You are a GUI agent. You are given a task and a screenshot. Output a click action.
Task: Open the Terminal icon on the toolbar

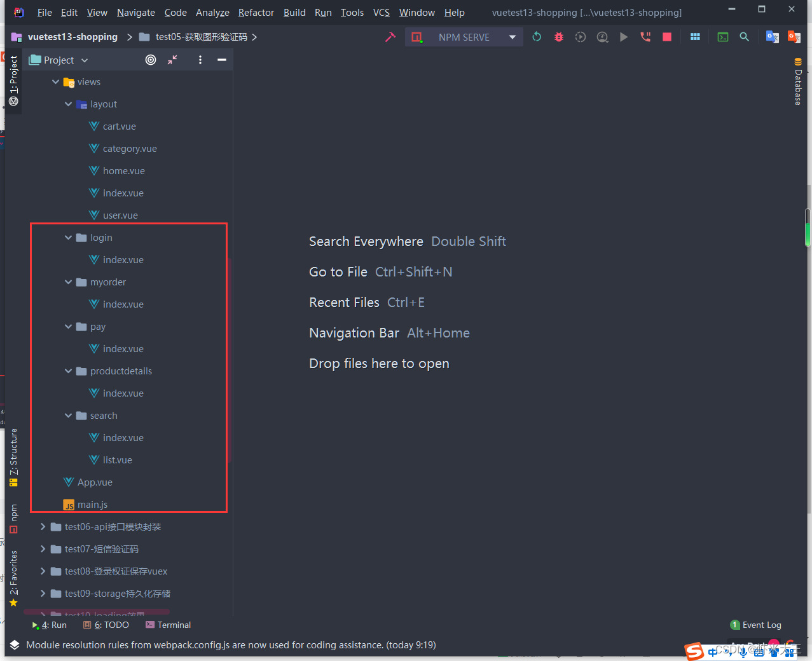tap(722, 37)
